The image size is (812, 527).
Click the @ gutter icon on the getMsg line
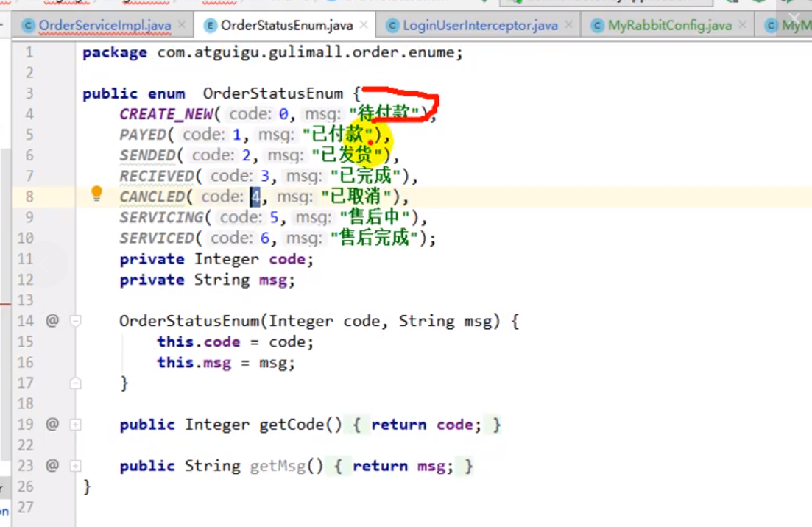[52, 465]
